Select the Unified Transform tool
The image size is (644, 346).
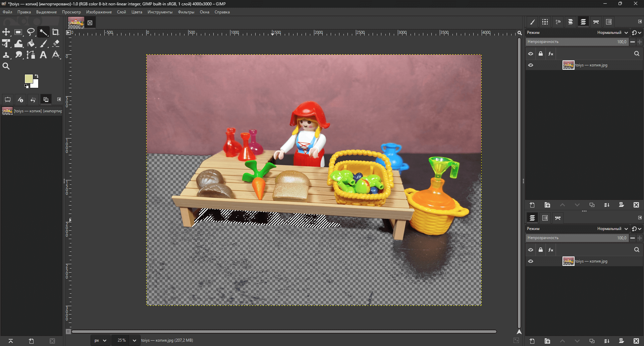[6, 44]
